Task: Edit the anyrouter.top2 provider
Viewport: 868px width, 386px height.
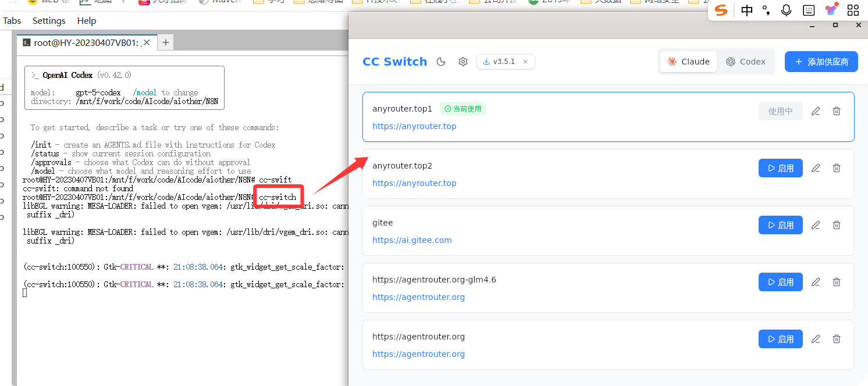Action: tap(816, 168)
